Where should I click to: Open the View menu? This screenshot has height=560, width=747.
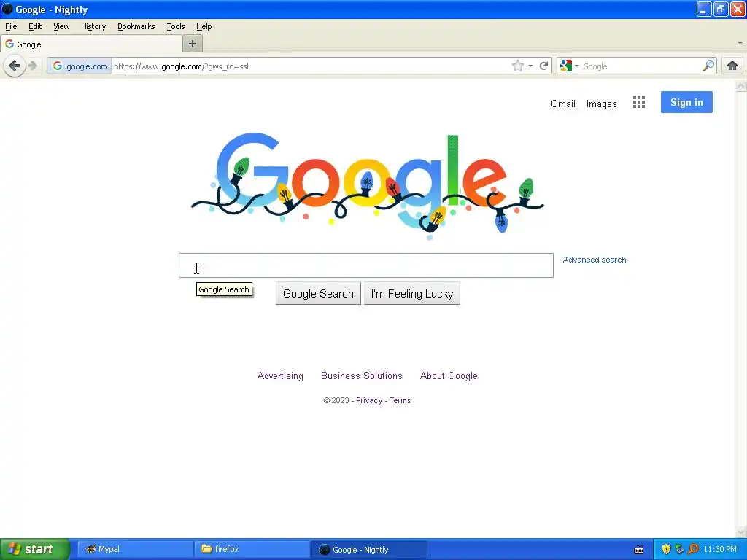(x=61, y=26)
